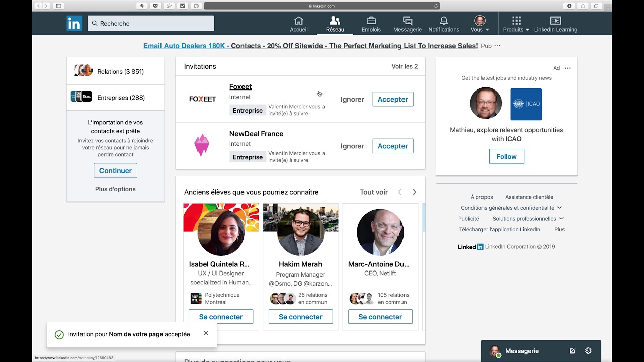Viewport: 644px width, 362px height.
Task: Open Messagerie settings gear
Action: click(x=588, y=351)
